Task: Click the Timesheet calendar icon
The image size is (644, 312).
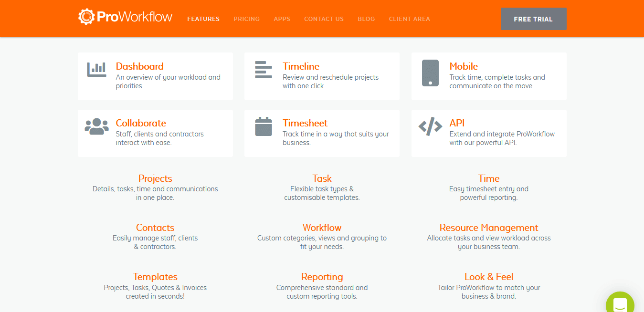Action: coord(263,127)
